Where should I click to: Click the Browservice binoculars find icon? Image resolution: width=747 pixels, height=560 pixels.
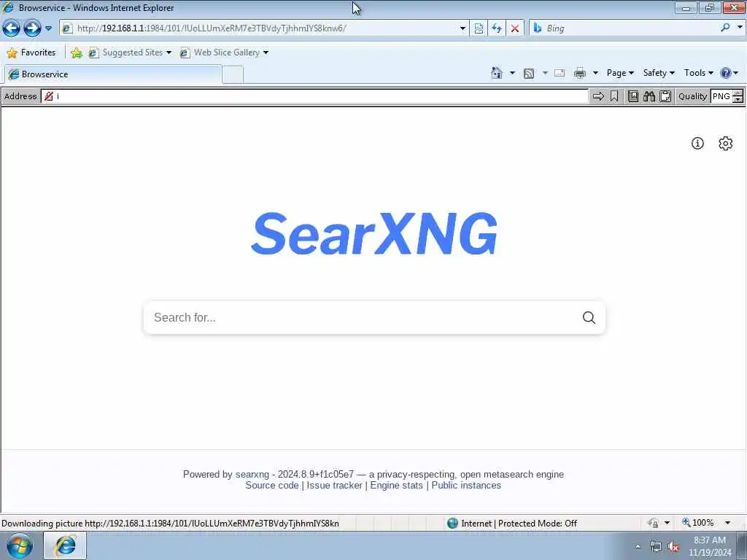click(649, 96)
